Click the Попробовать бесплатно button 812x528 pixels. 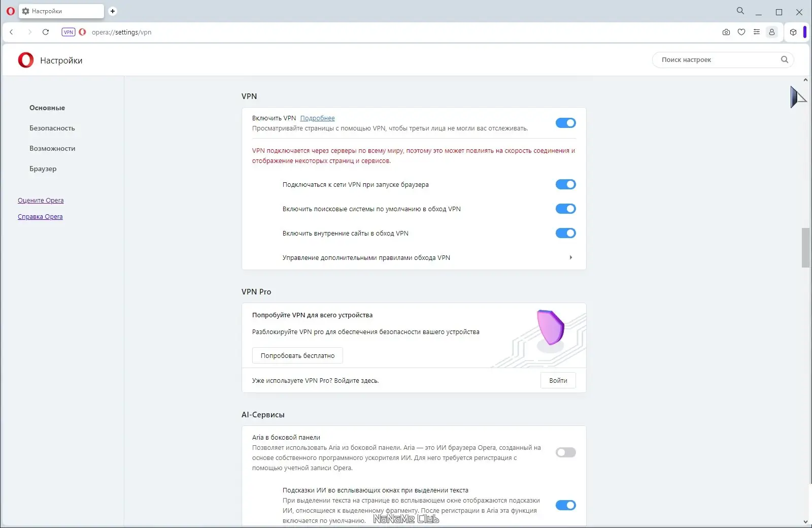(297, 355)
